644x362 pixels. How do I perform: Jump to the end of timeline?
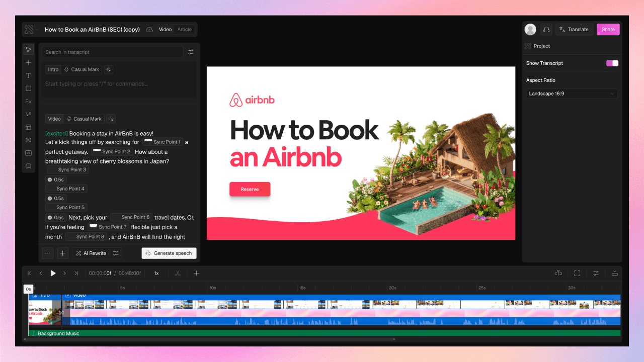[x=76, y=273]
